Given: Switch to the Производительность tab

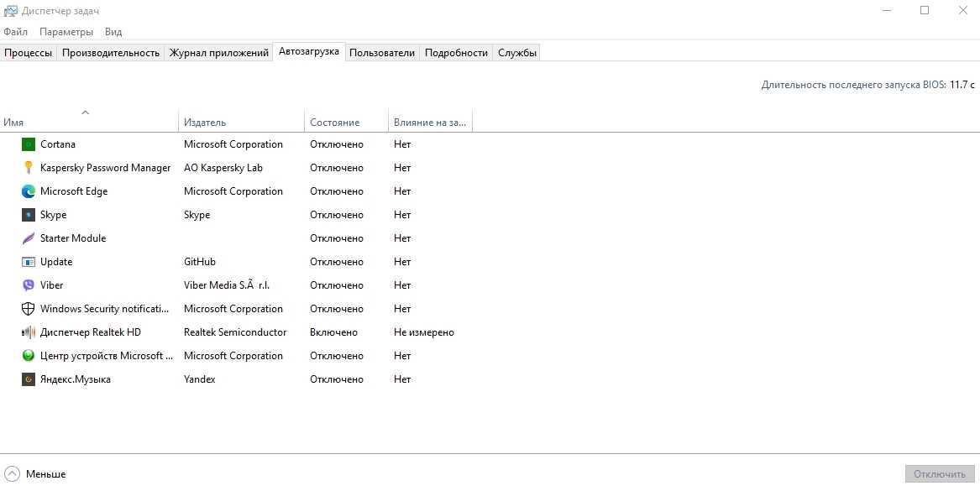Looking at the screenshot, I should (111, 53).
